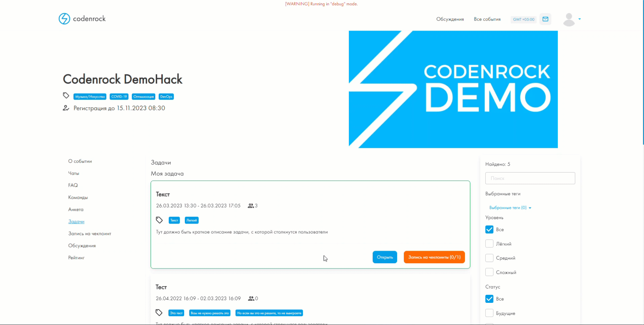Enable the Лёгкий level checkbox
Image resolution: width=644 pixels, height=325 pixels.
coord(489,244)
